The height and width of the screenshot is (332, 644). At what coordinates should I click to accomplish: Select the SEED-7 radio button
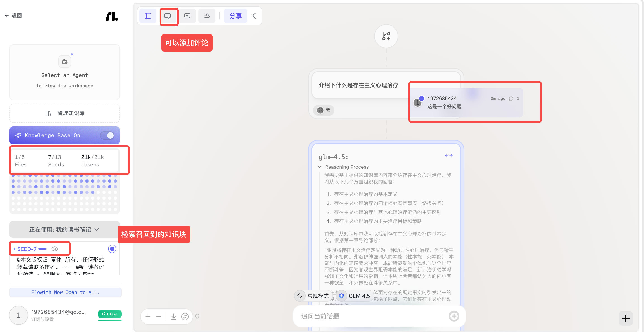112,249
